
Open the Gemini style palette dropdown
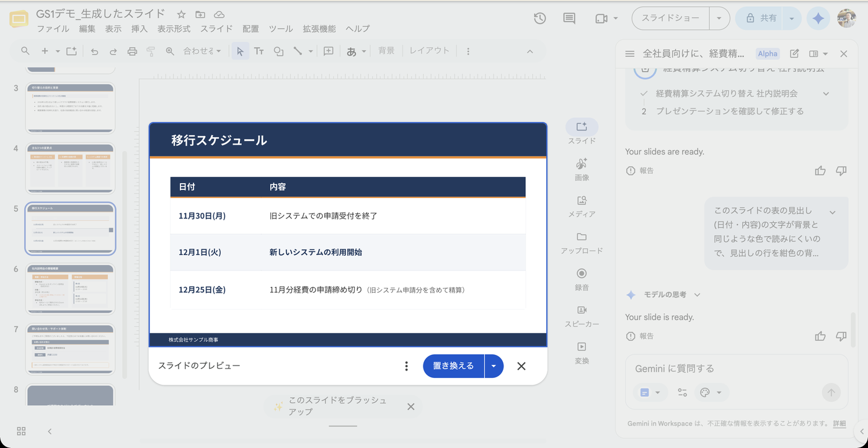[x=711, y=392]
